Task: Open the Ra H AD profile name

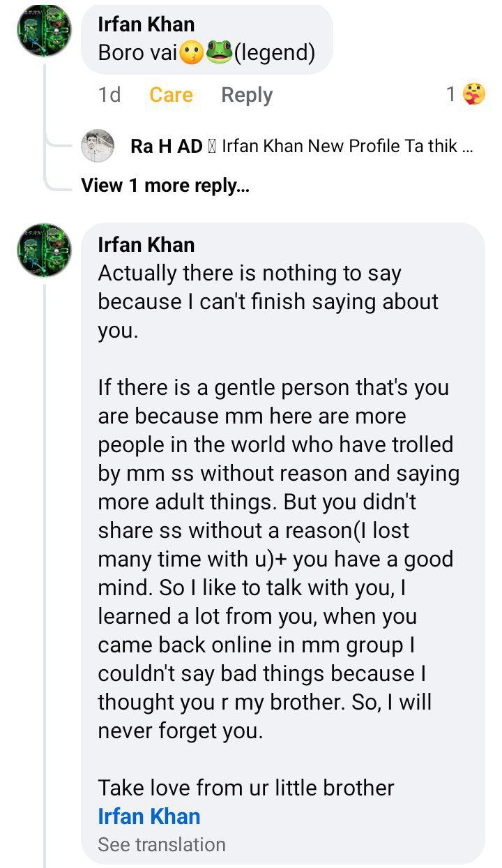Action: pyautogui.click(x=166, y=147)
